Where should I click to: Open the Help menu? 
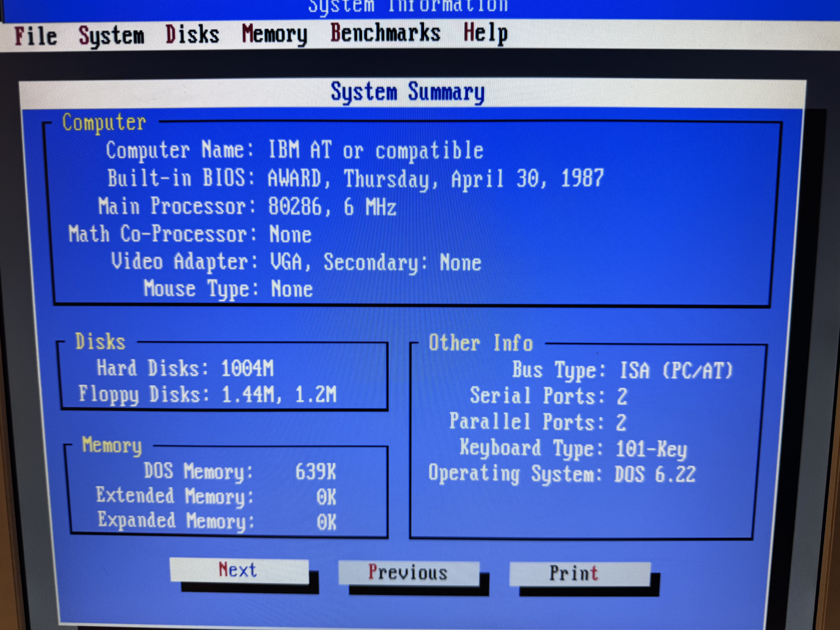(486, 33)
